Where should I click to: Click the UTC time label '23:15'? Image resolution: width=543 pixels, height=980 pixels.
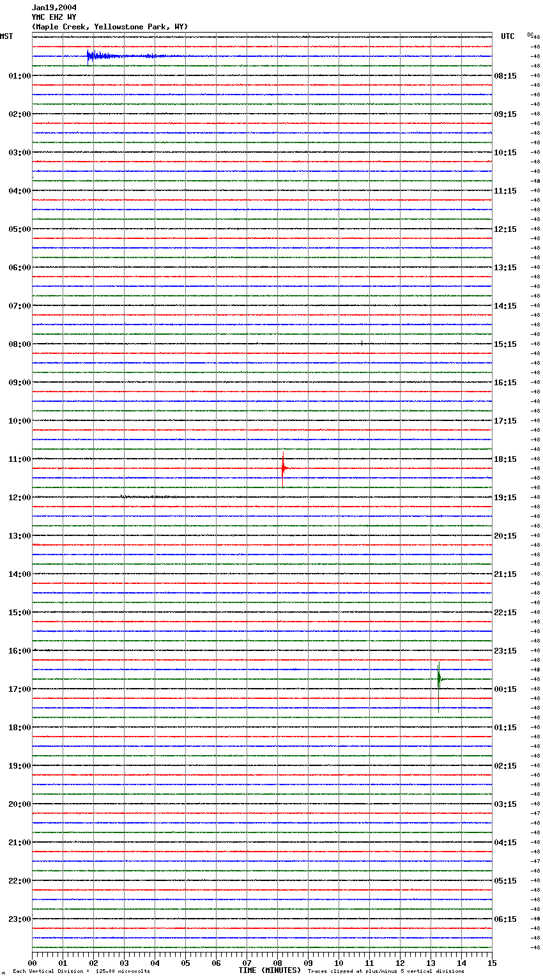tap(505, 651)
